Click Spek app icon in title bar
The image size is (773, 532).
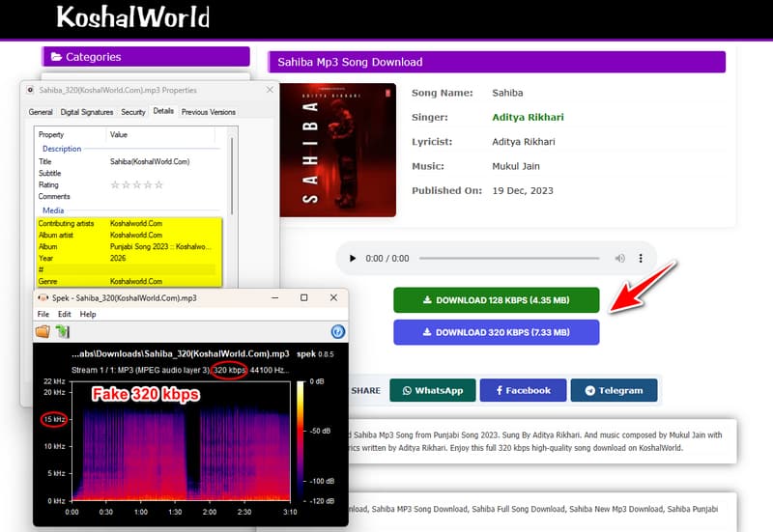[43, 297]
